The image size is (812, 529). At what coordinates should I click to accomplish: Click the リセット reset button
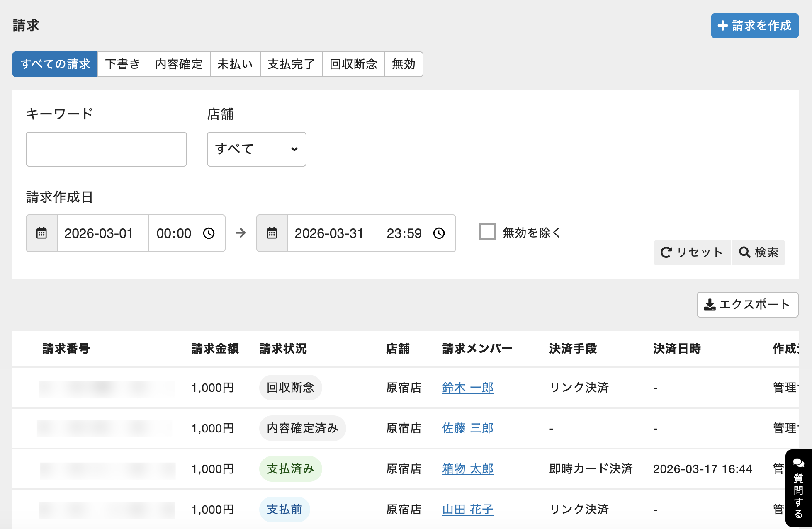tap(692, 252)
